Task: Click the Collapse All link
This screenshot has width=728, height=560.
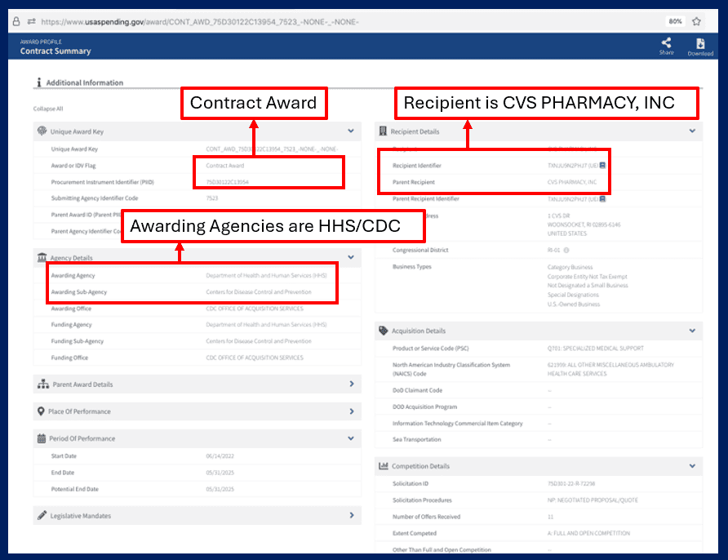Action: [48, 109]
